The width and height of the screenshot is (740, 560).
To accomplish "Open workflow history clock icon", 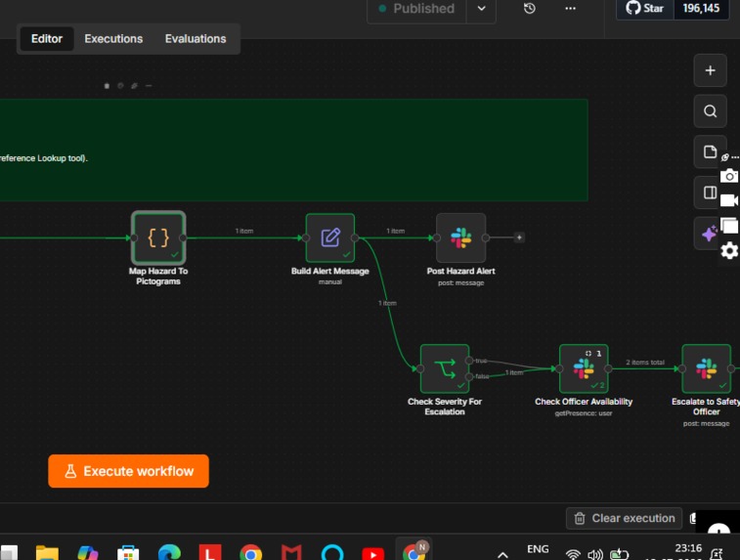I will tap(530, 9).
